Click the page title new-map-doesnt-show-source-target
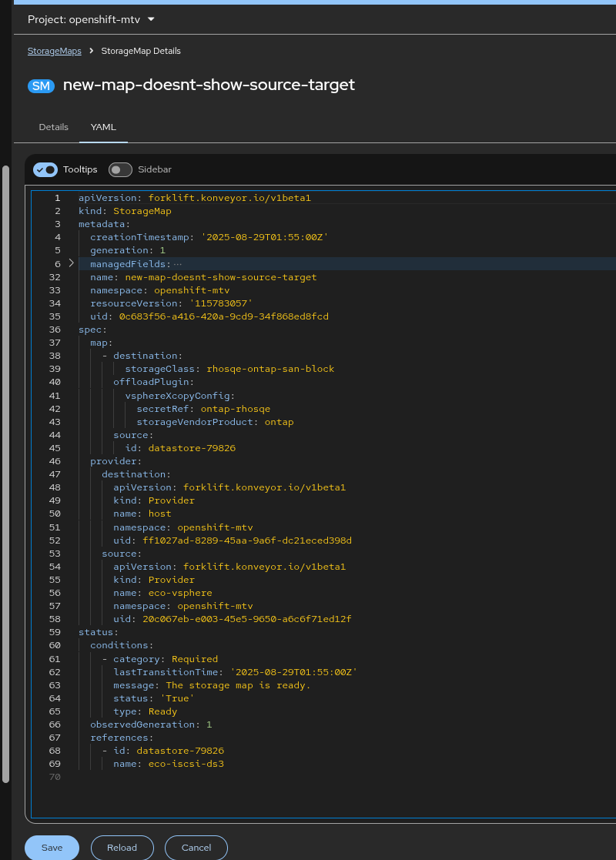Image resolution: width=616 pixels, height=860 pixels. [x=209, y=85]
